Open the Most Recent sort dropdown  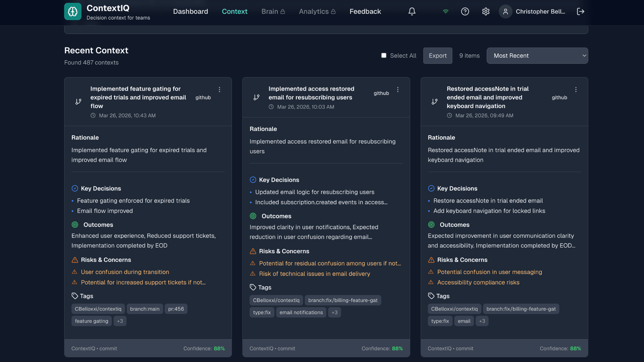click(x=537, y=56)
